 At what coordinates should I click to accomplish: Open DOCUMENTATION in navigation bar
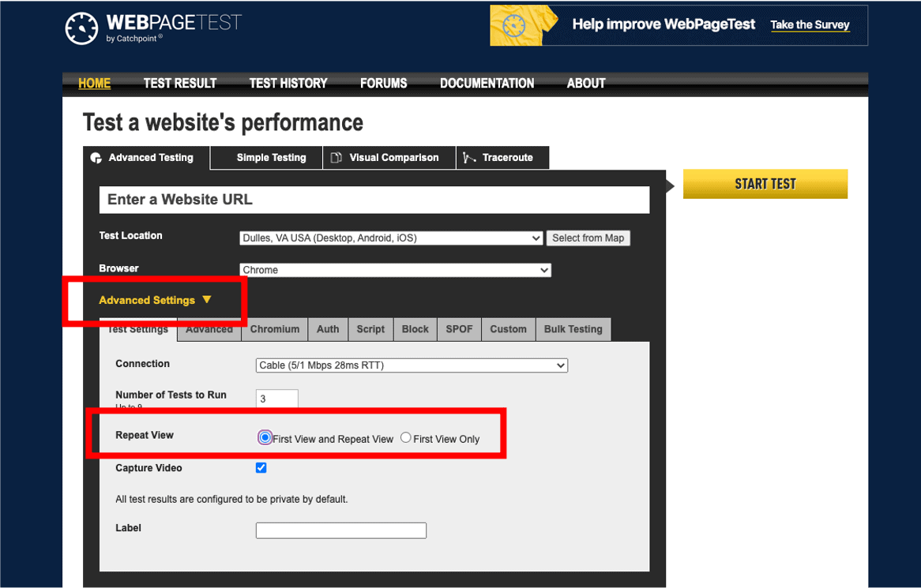coord(487,84)
